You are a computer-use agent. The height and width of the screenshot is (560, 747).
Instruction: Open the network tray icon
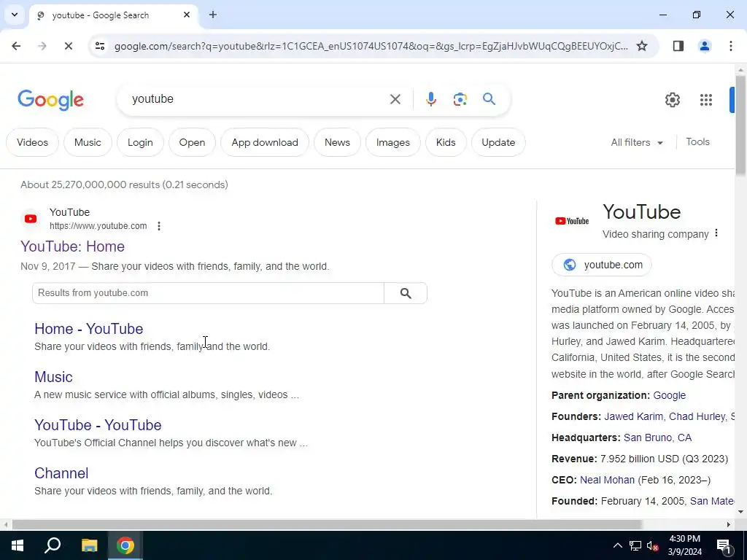pos(635,545)
